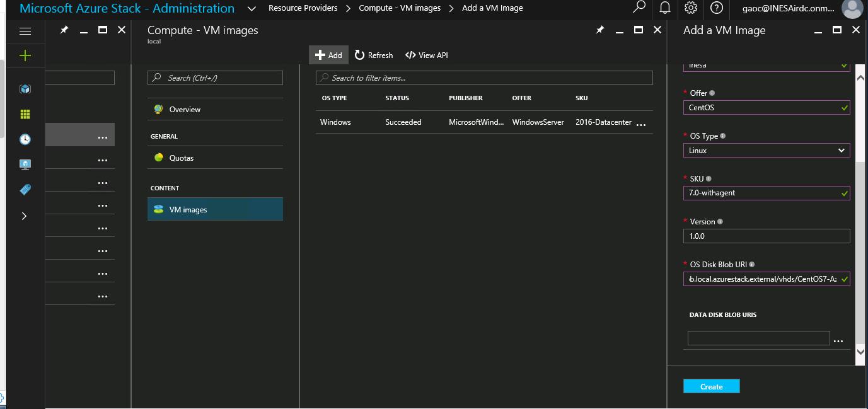The height and width of the screenshot is (409, 868).
Task: Expand dropdown next to Azure Stack title
Action: coord(252,9)
